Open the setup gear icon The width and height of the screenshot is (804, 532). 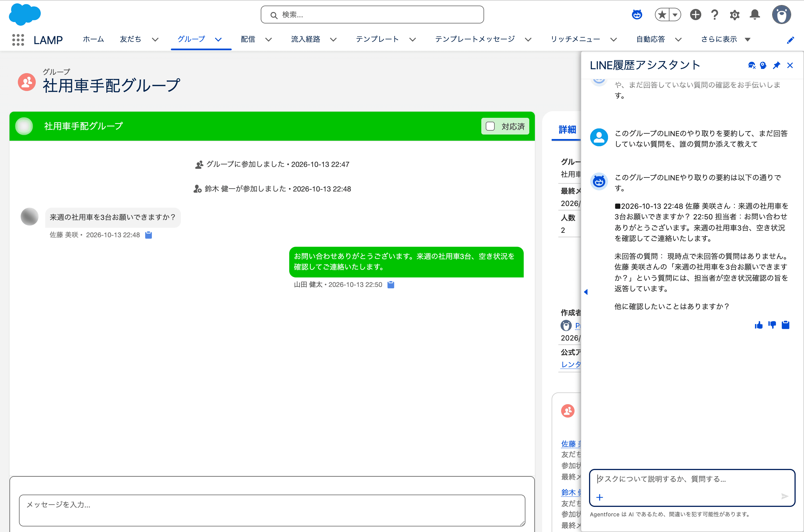(x=734, y=15)
